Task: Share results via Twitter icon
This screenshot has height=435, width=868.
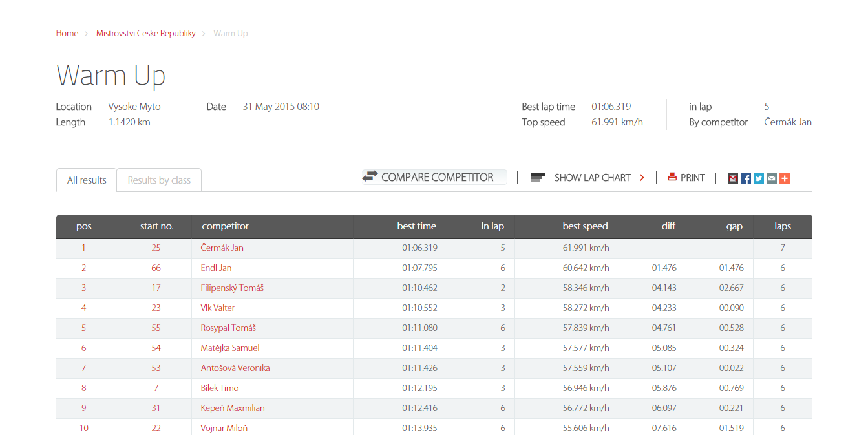Action: (x=759, y=178)
